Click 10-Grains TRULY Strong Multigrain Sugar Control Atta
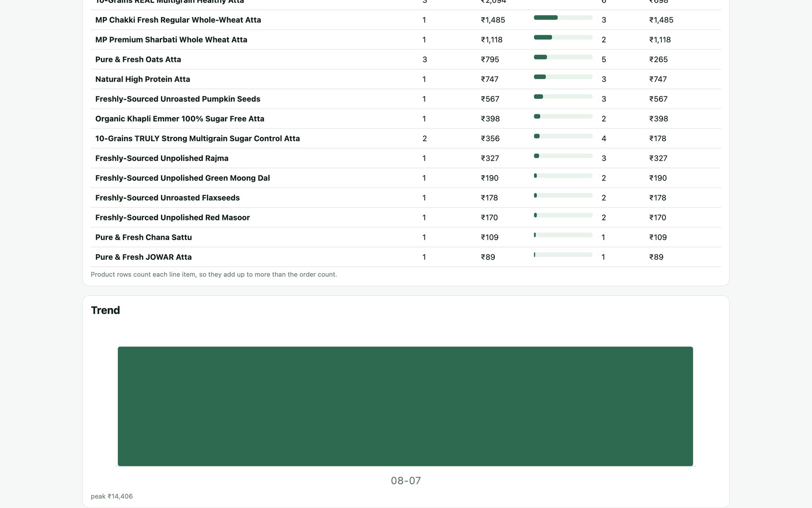This screenshot has width=812, height=508. (x=198, y=139)
